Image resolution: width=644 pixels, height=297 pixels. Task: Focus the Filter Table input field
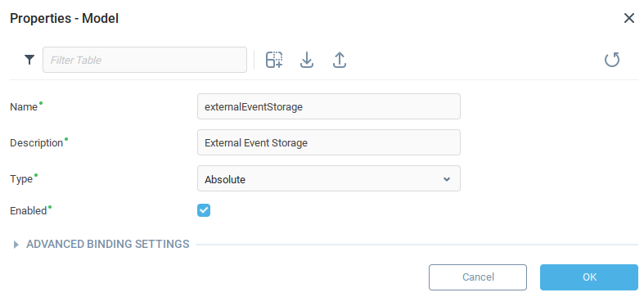[145, 60]
